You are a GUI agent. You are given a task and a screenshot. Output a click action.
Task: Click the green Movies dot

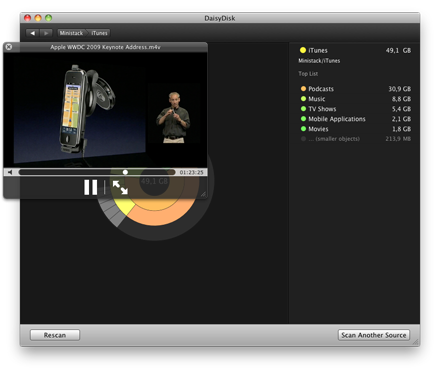click(x=303, y=129)
